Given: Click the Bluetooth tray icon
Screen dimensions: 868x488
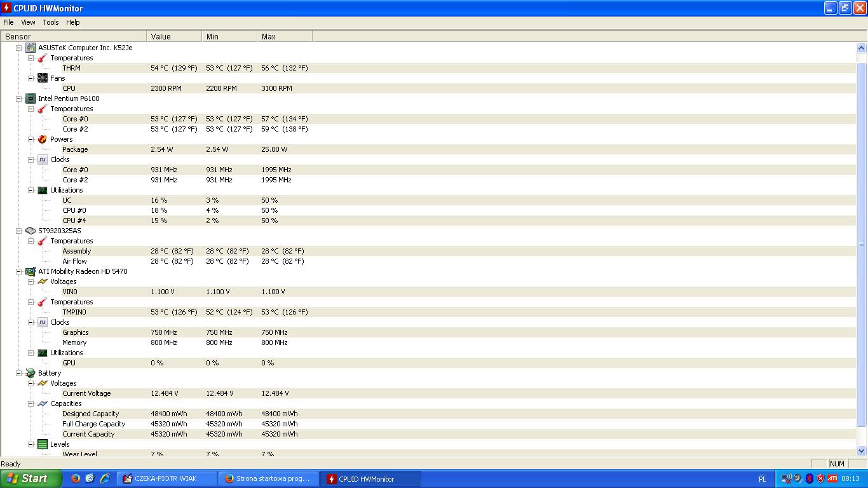Looking at the screenshot, I should (810, 478).
